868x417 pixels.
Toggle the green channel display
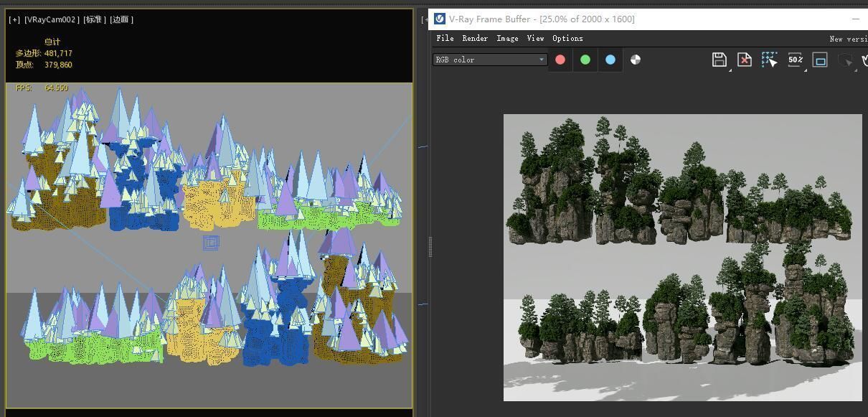coord(585,60)
